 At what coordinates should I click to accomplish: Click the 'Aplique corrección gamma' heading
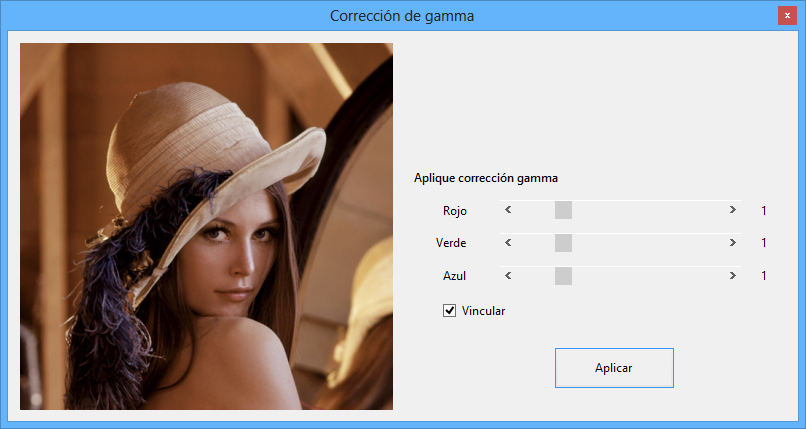[x=486, y=178]
